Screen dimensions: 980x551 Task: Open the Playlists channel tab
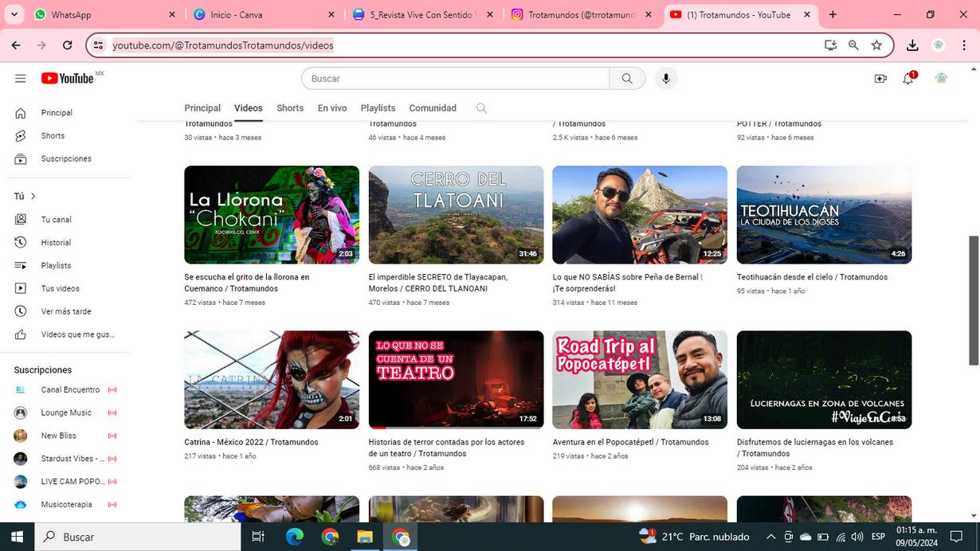[x=378, y=108]
